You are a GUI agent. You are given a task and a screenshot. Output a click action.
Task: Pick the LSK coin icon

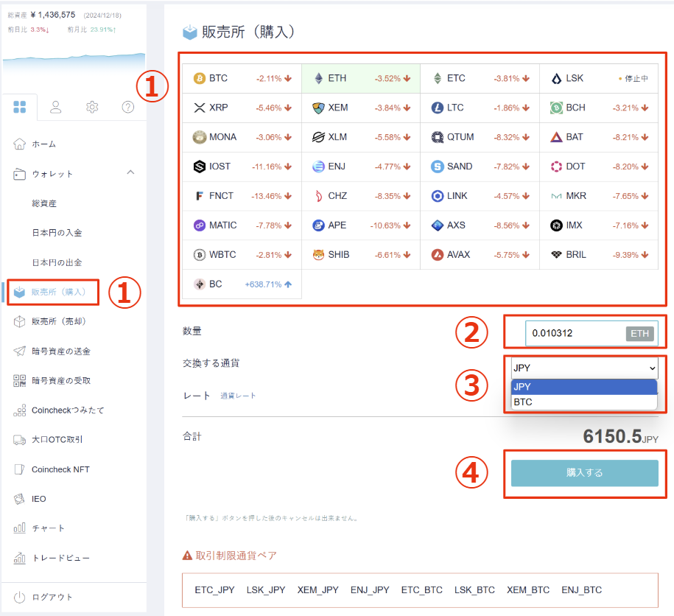click(x=556, y=79)
